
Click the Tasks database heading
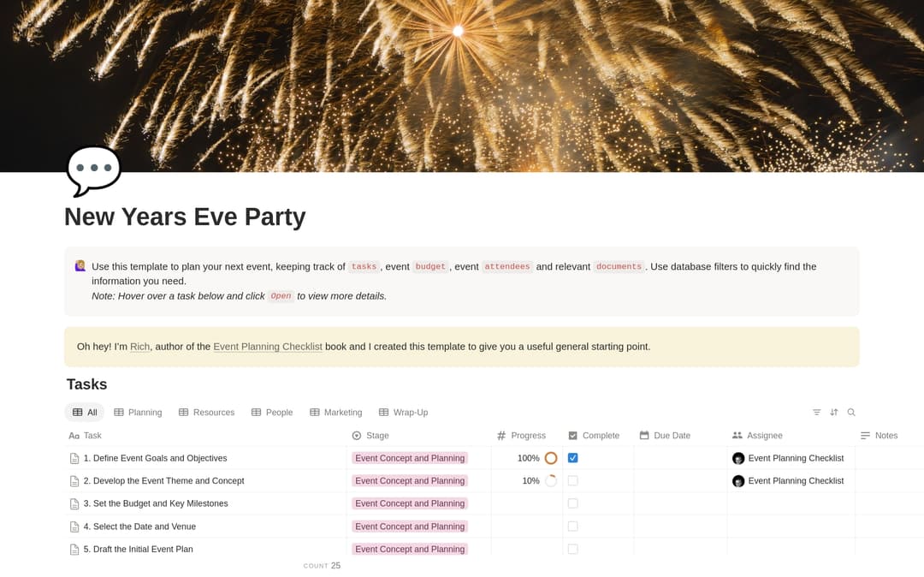click(x=86, y=384)
